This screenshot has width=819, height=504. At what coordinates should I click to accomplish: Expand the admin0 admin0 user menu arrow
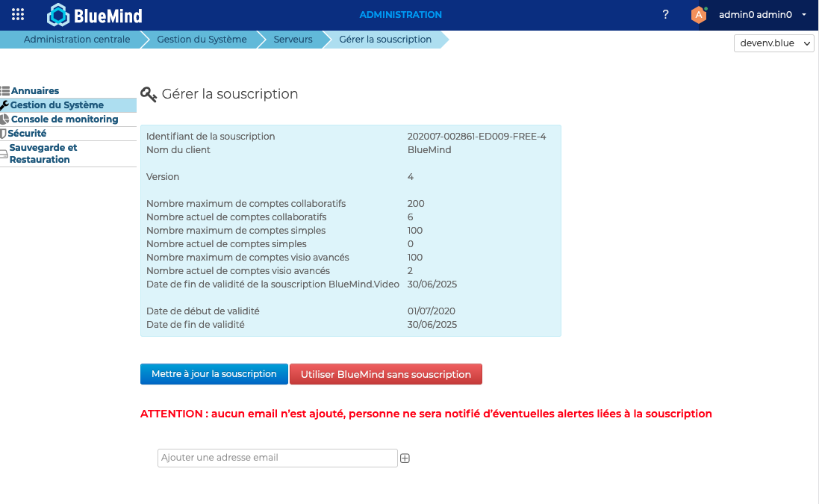coord(804,15)
